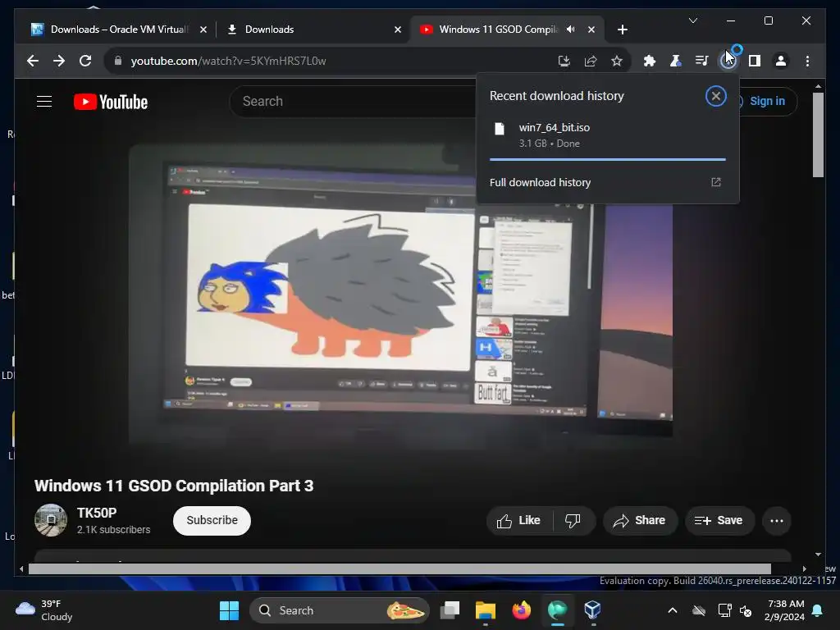Click the page vertical scrollbar thumb
Viewport: 840px width, 630px height.
click(x=818, y=135)
